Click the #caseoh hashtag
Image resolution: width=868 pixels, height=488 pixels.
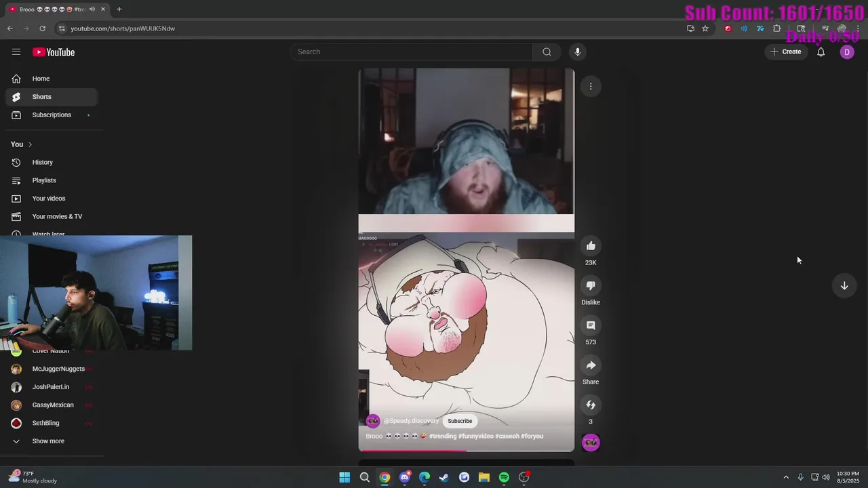point(507,436)
